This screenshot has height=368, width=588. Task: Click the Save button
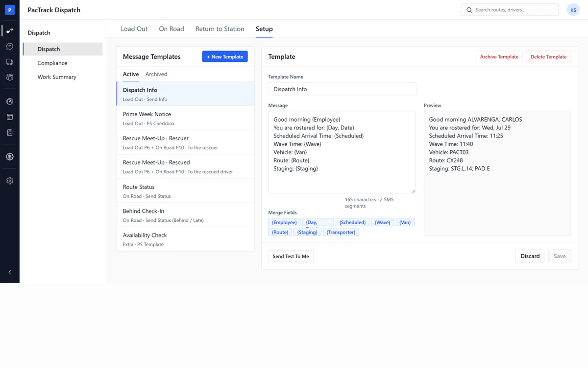pos(560,256)
